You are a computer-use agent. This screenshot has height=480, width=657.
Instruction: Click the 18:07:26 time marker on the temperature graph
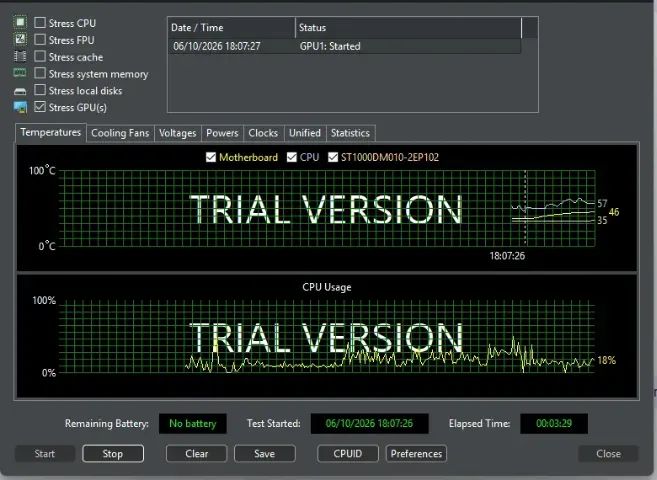tap(507, 255)
